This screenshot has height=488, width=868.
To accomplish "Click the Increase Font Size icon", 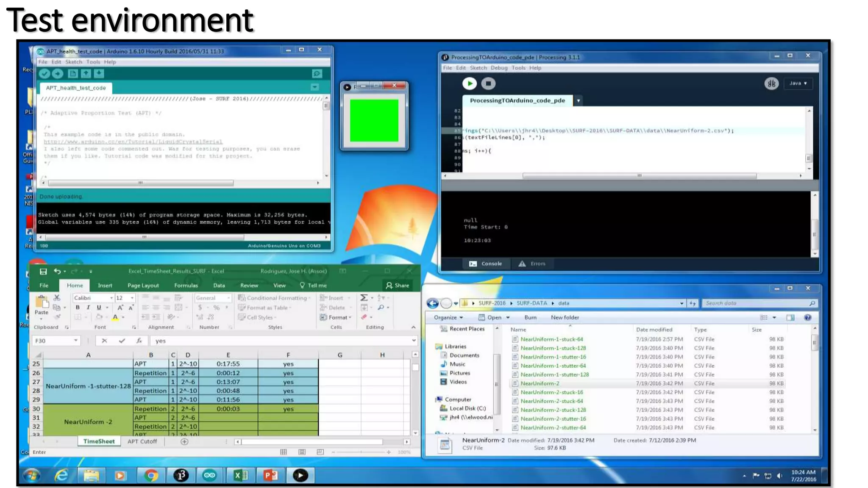I will click(120, 308).
